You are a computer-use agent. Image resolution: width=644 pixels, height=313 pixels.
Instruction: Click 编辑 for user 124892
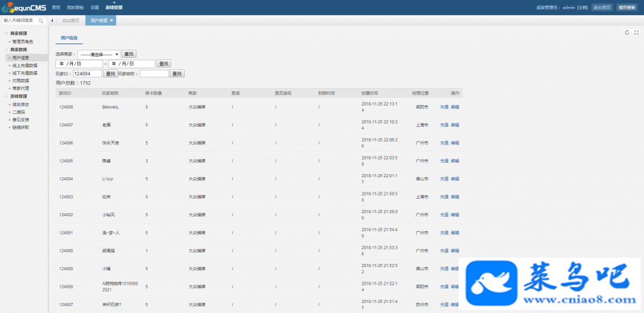(x=455, y=214)
